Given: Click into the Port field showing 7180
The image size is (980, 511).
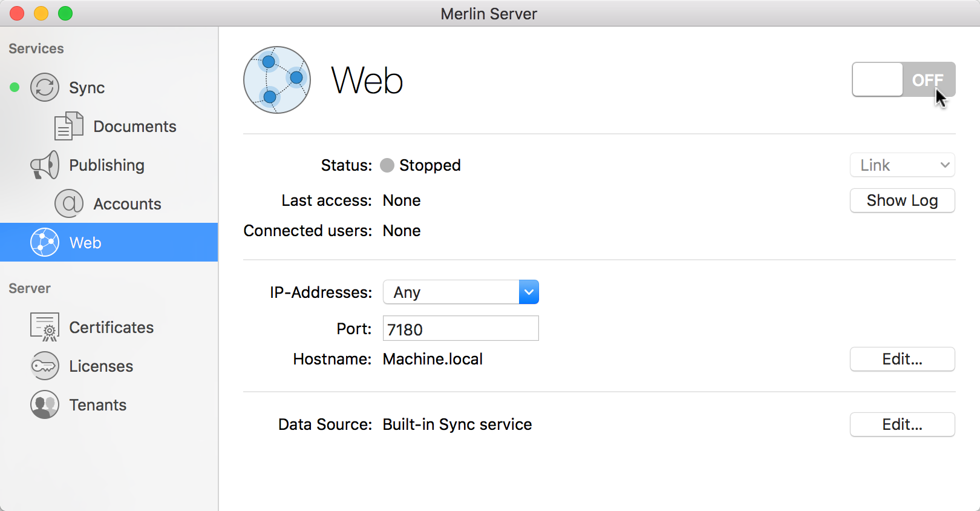Looking at the screenshot, I should click(461, 328).
